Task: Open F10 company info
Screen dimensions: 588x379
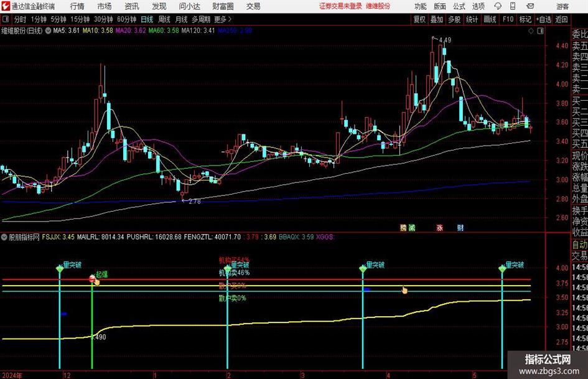Action: 508,19
